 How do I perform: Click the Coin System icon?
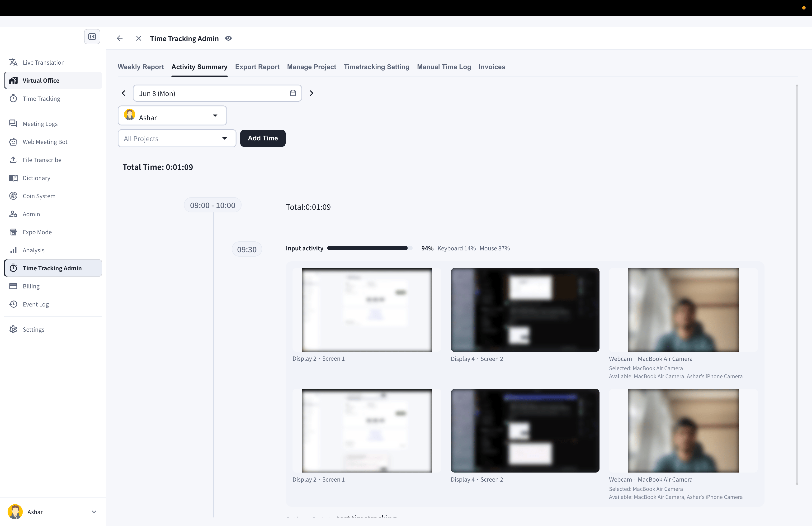[13, 196]
